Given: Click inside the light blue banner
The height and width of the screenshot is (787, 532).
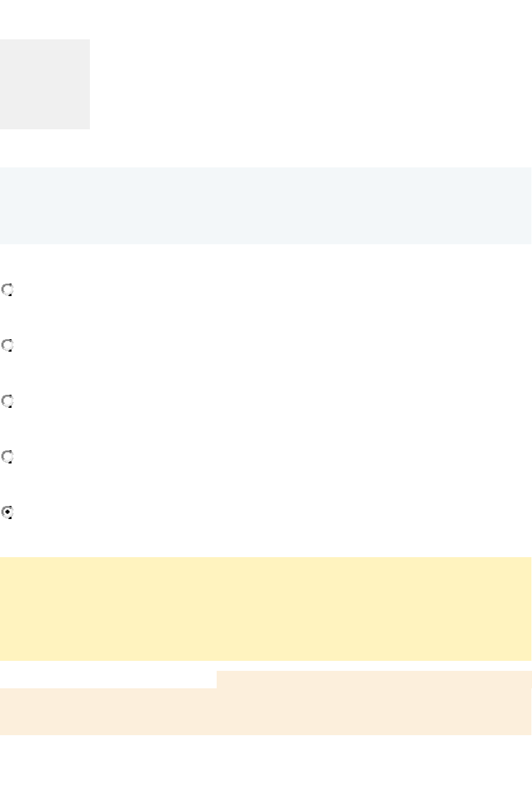Looking at the screenshot, I should pos(265,205).
